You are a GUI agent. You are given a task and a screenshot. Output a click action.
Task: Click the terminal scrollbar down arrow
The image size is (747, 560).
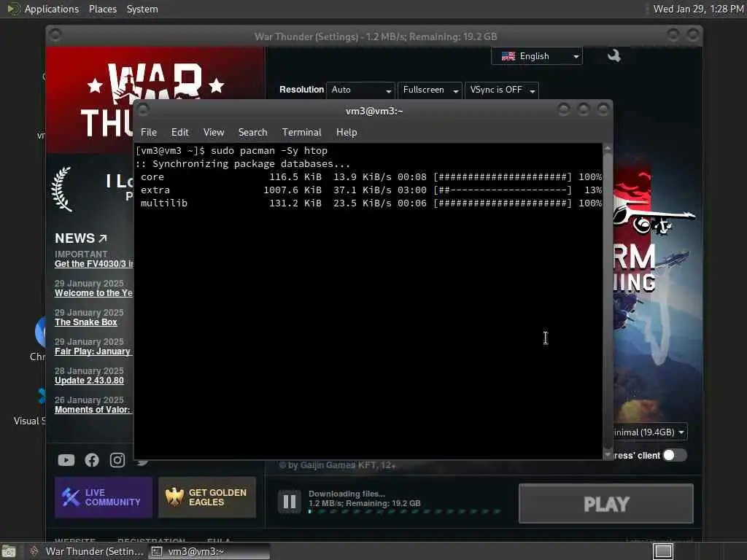pos(608,455)
